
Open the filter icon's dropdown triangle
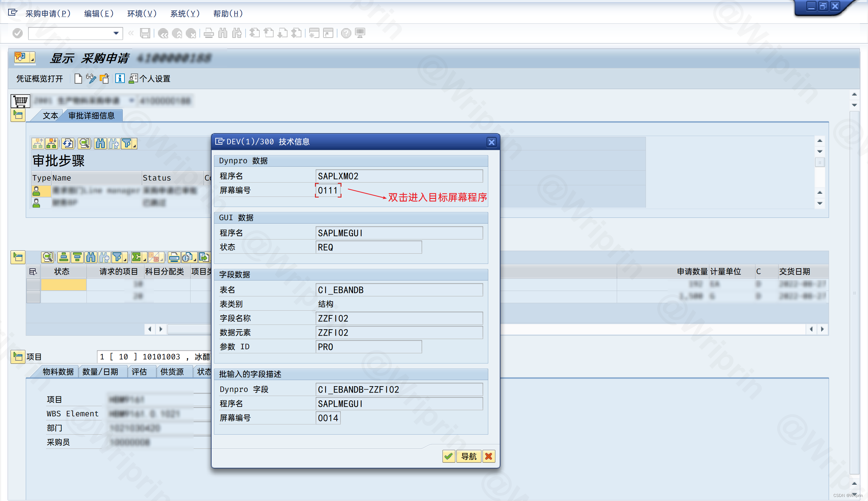coord(134,144)
